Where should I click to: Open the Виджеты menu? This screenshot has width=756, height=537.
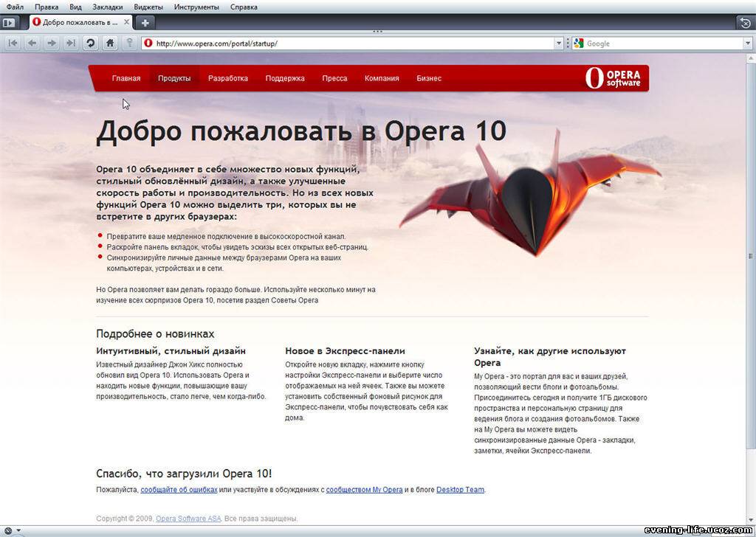click(x=148, y=7)
